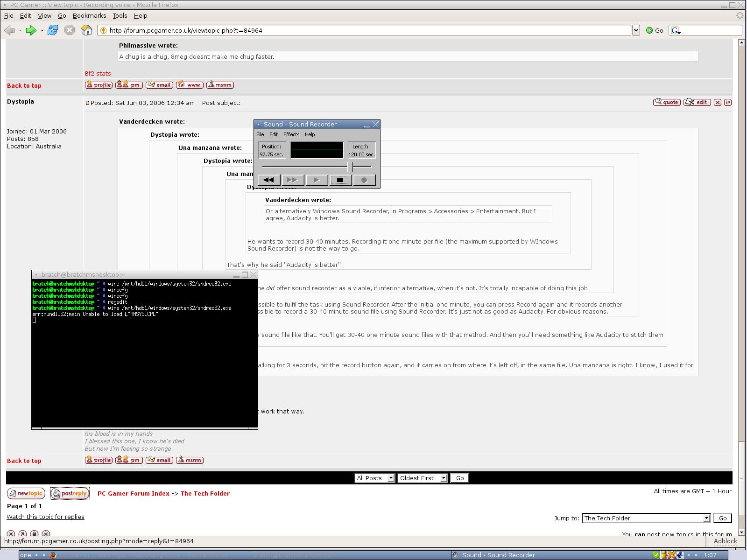747x560 pixels.
Task: Click the taskbar clock showing 1:07
Action: coord(710,555)
